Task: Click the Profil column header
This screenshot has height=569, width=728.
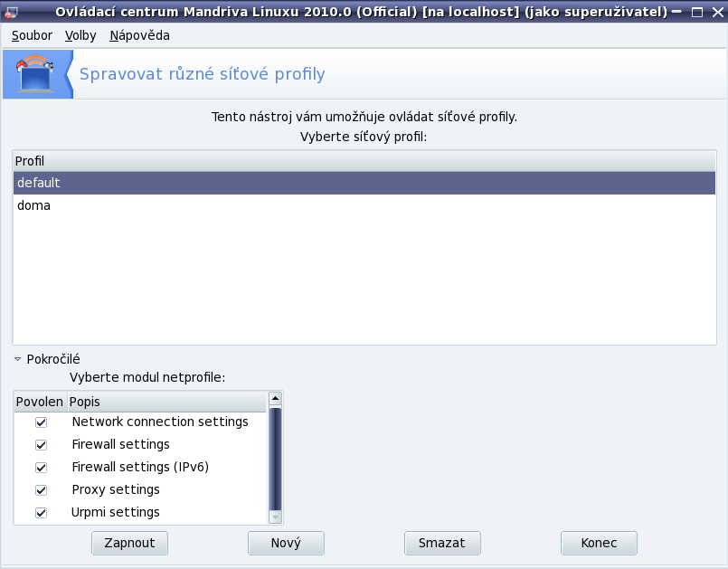Action: (364, 161)
